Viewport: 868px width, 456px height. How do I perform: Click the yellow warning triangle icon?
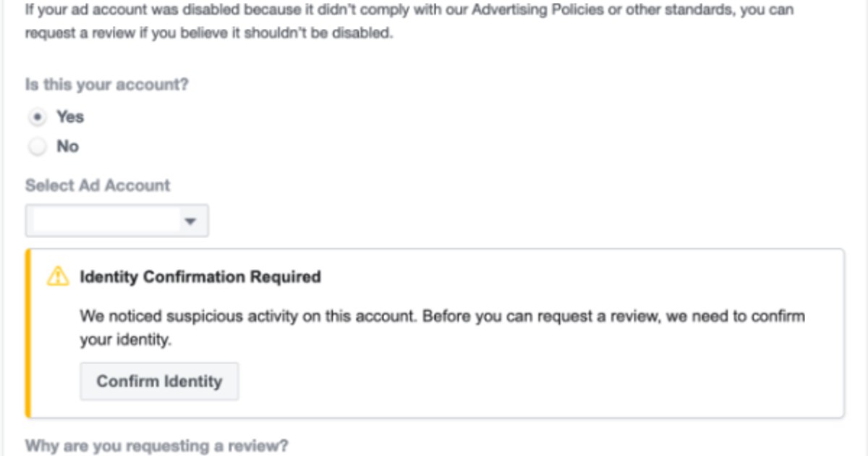tap(58, 276)
